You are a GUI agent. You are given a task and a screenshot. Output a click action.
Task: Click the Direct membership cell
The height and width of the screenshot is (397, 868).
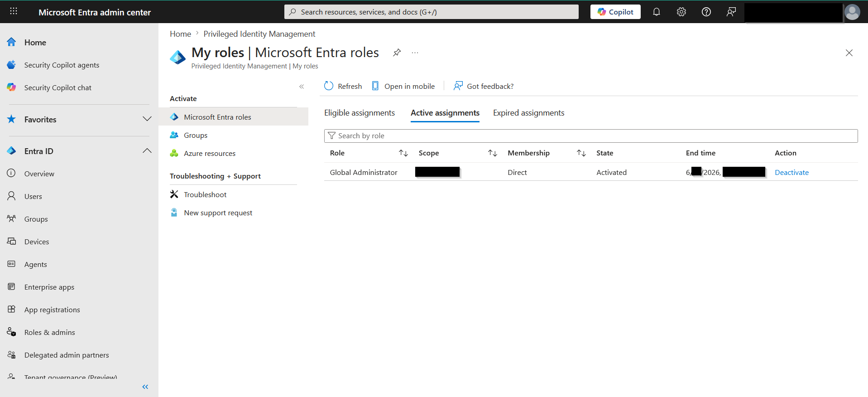[x=517, y=172]
